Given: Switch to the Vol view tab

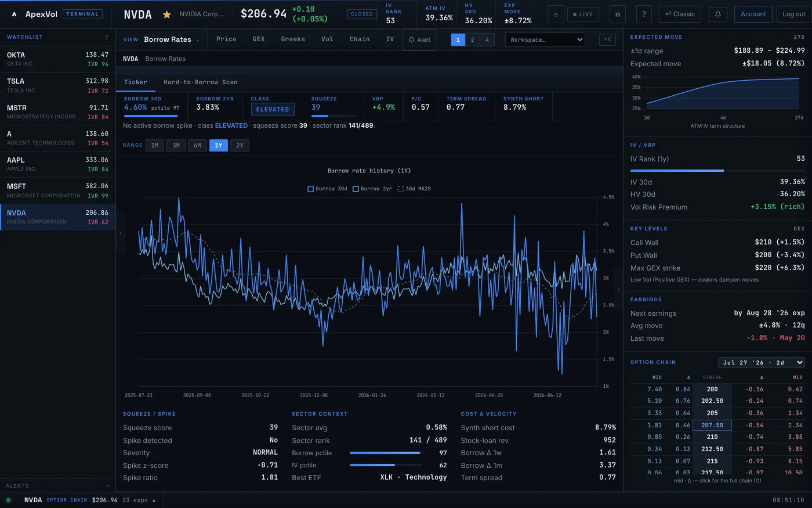Looking at the screenshot, I should 327,39.
